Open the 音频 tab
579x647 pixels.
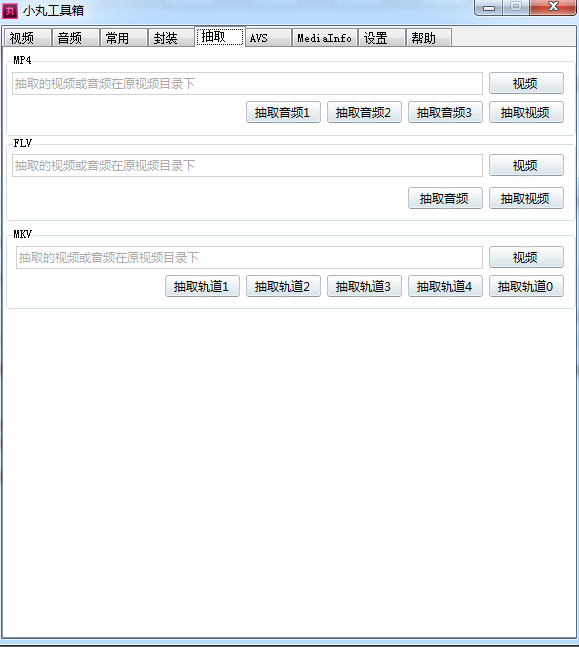(x=76, y=38)
